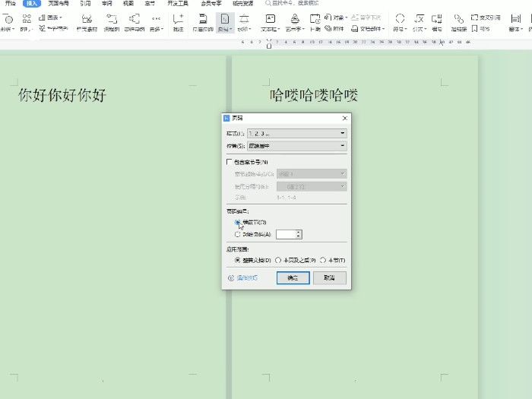532x399 pixels.
Task: Insert a flowchart (流程图) icon
Action: click(x=112, y=19)
